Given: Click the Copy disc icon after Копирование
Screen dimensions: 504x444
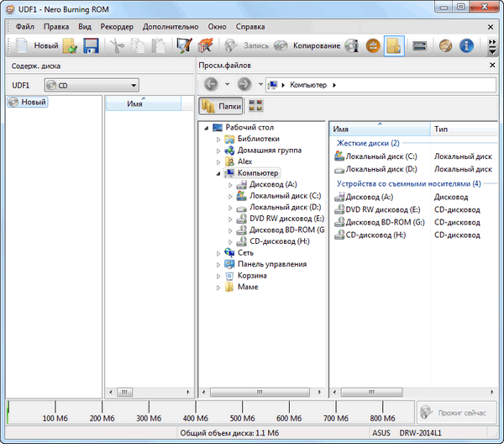Looking at the screenshot, I should click(x=353, y=45).
